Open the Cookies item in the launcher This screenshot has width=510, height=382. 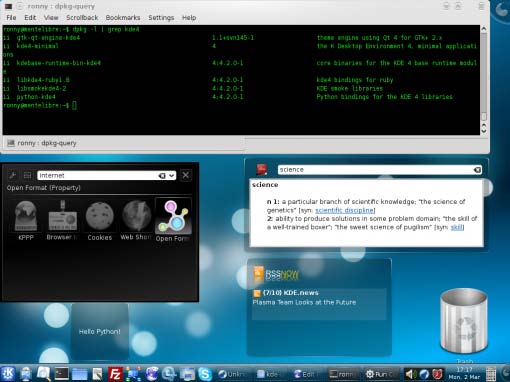100,221
